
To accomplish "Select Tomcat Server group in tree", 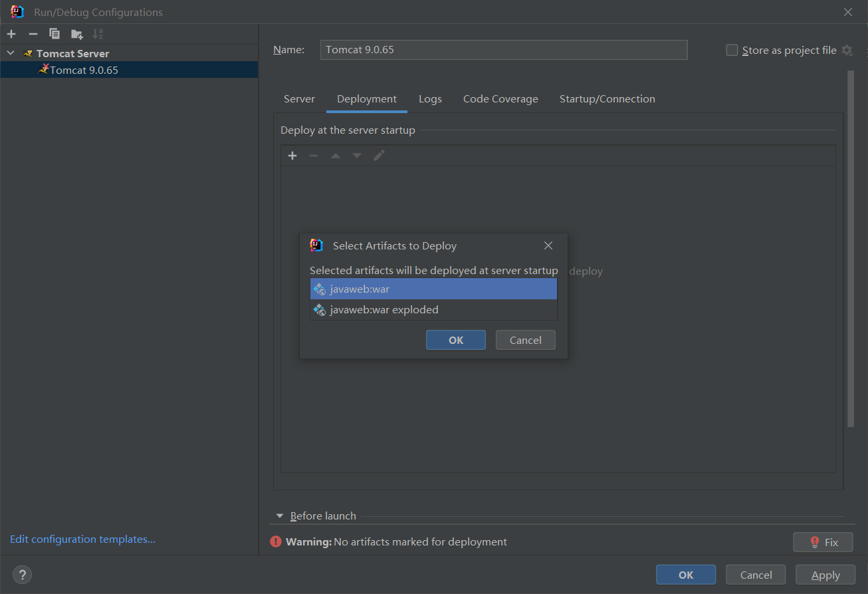I will pyautogui.click(x=72, y=53).
